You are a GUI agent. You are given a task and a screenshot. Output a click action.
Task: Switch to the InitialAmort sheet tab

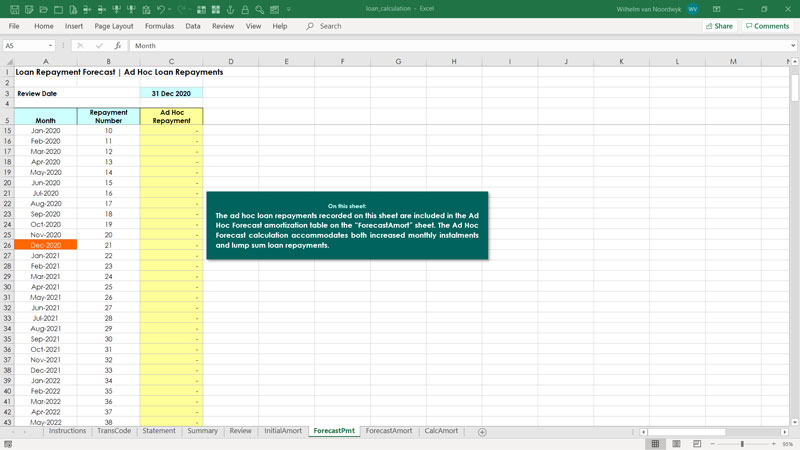283,431
